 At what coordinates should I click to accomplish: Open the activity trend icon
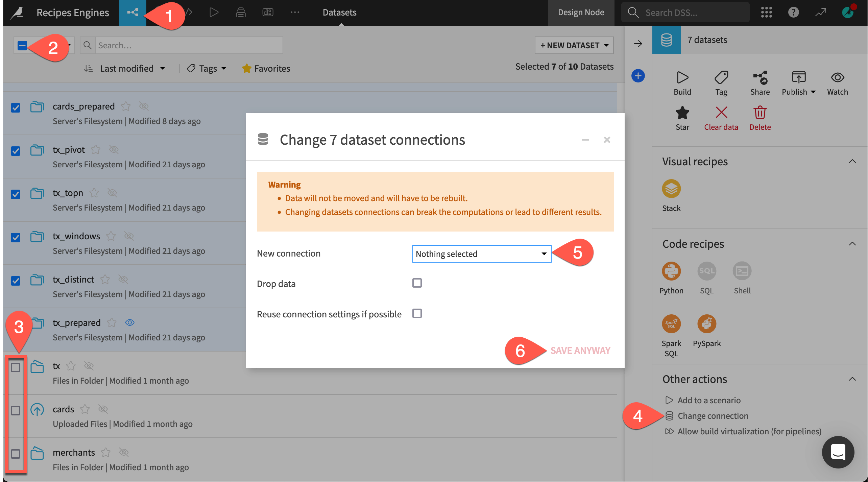820,13
